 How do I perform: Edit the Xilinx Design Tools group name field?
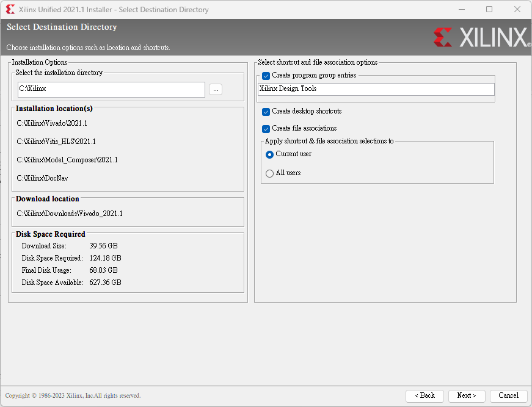[376, 89]
